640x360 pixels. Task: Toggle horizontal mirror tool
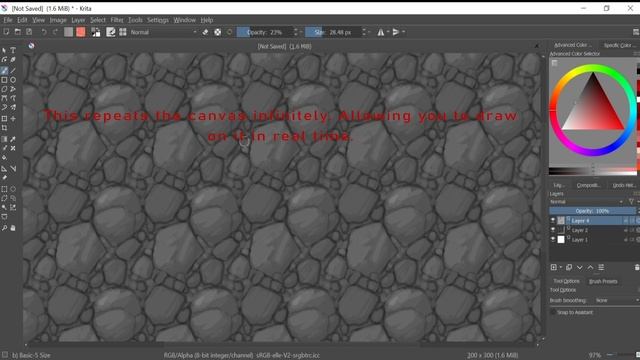(x=380, y=32)
